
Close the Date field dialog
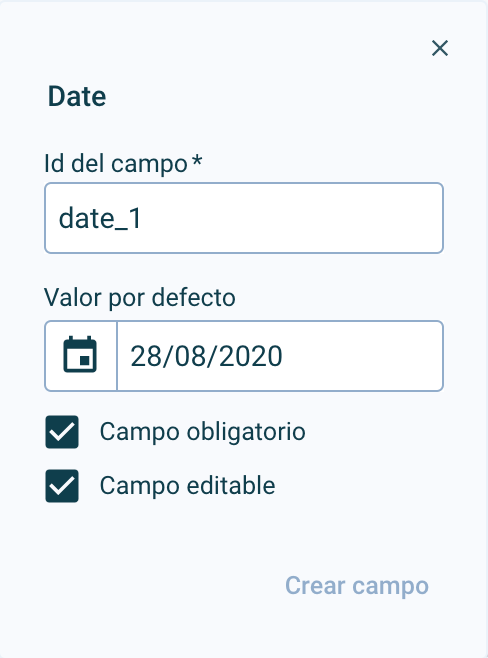pos(440,48)
